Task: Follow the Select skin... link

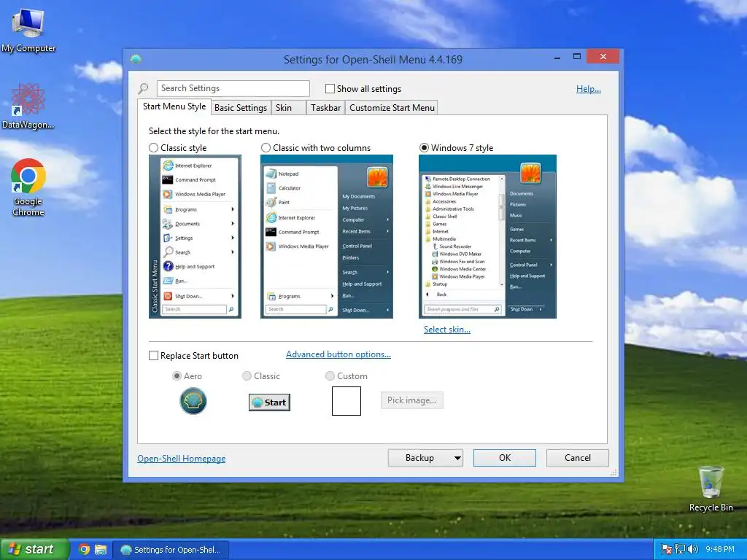Action: 447,330
